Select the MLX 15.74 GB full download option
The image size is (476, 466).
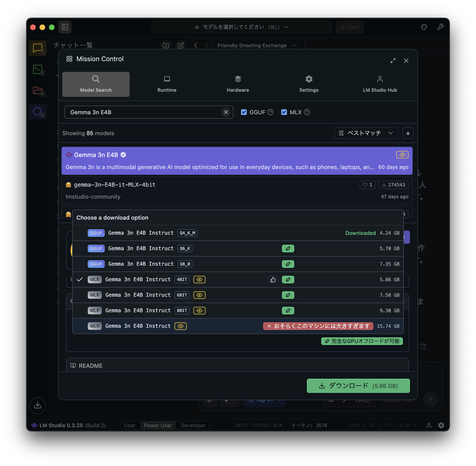coord(238,326)
